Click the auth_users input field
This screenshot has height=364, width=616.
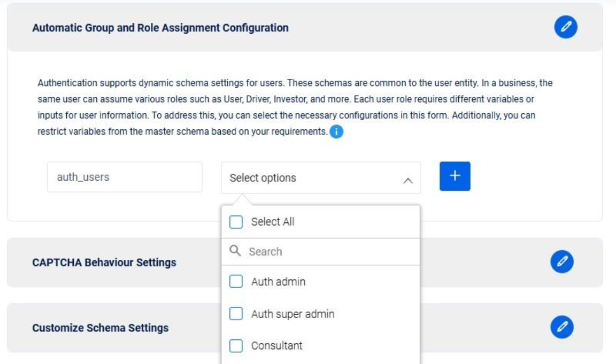125,177
